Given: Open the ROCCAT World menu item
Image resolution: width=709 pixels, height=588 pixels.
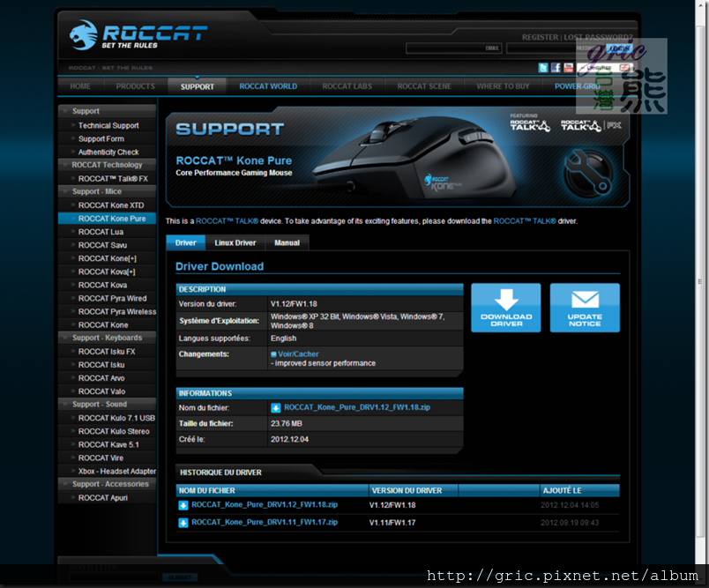Looking at the screenshot, I should 268,86.
